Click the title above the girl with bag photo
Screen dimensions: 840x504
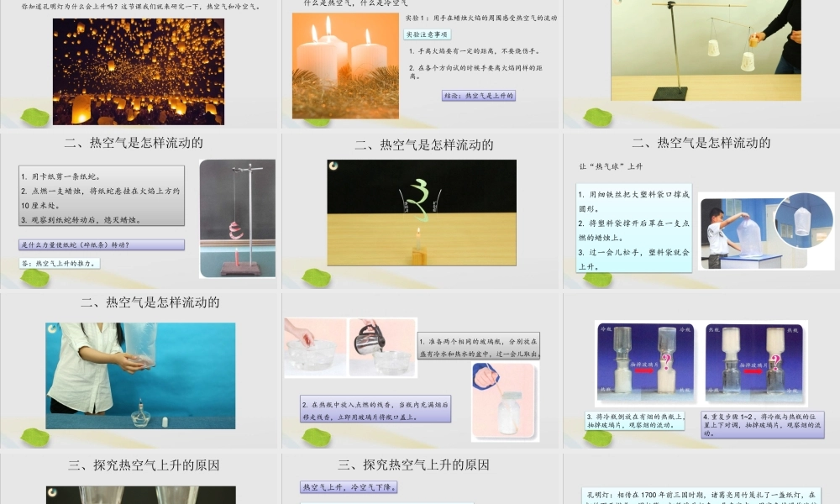[x=150, y=302]
